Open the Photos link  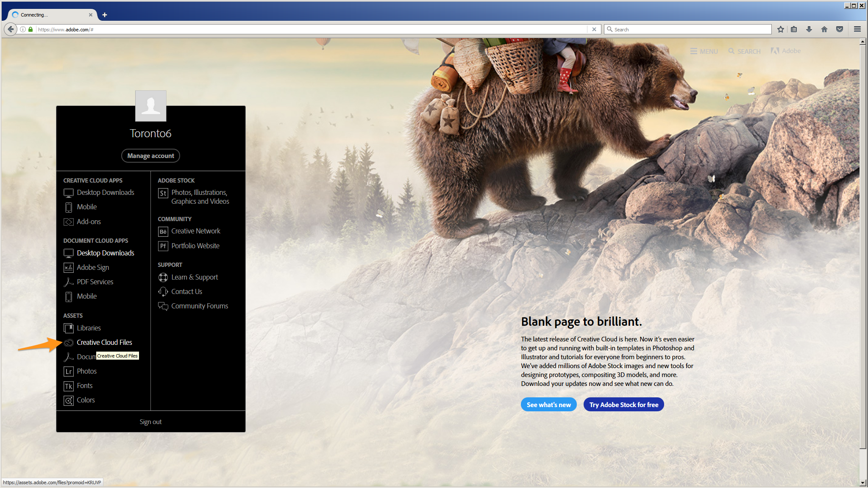pyautogui.click(x=86, y=372)
